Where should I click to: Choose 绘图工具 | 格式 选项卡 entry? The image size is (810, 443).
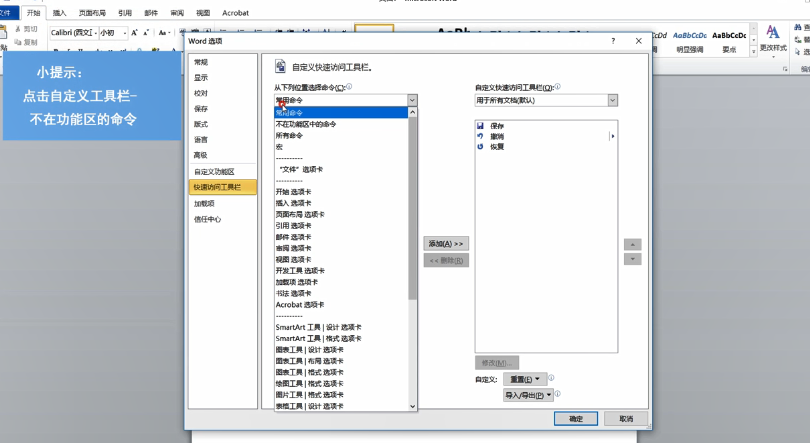point(309,384)
